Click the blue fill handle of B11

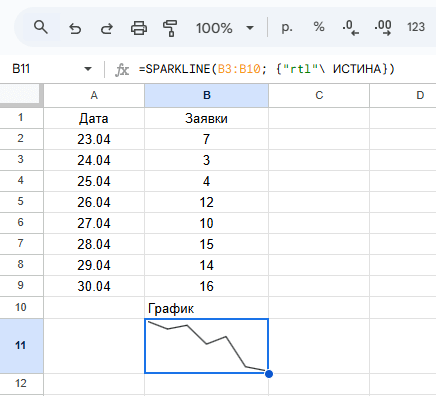click(269, 374)
